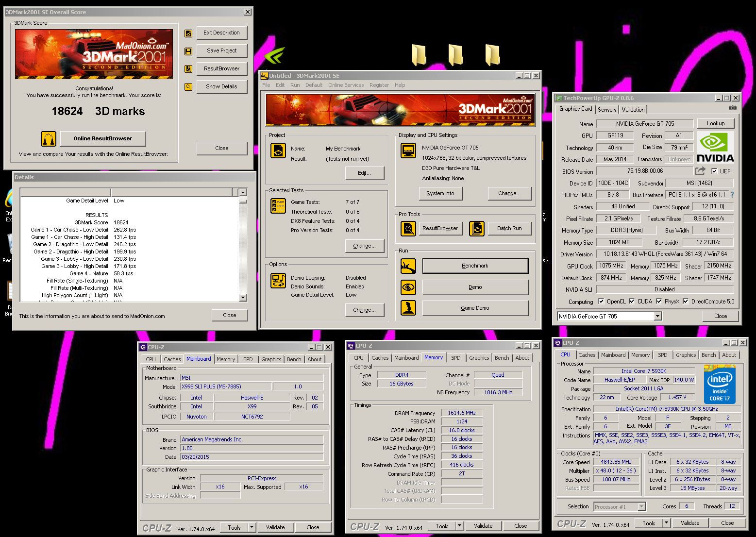
Task: Click the GPU-Z screenshot camera icon
Action: [x=732, y=108]
